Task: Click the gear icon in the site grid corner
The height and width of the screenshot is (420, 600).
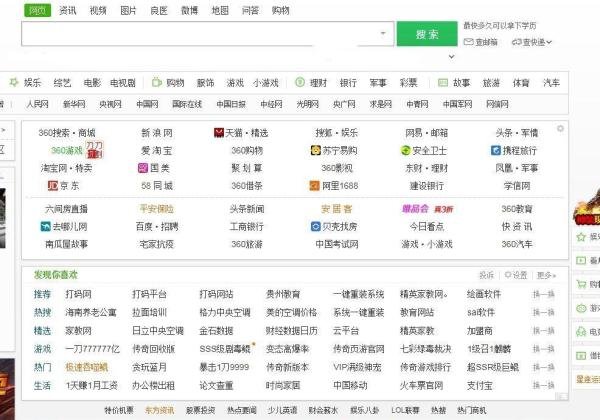Action: [x=560, y=129]
